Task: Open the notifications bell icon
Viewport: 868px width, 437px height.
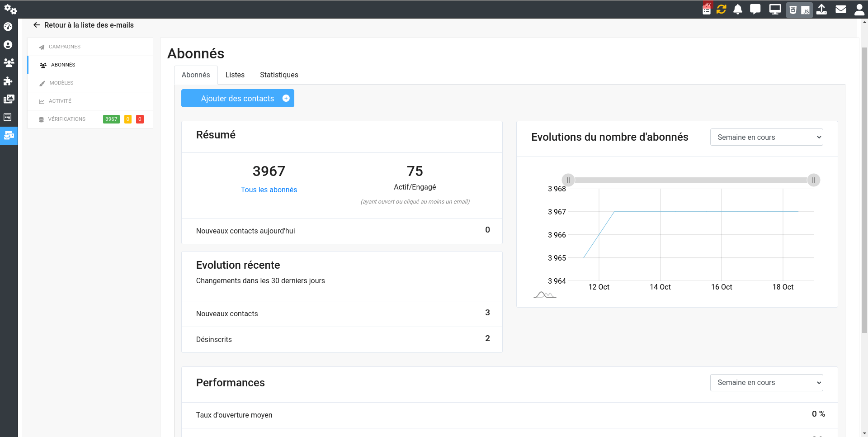Action: click(738, 9)
